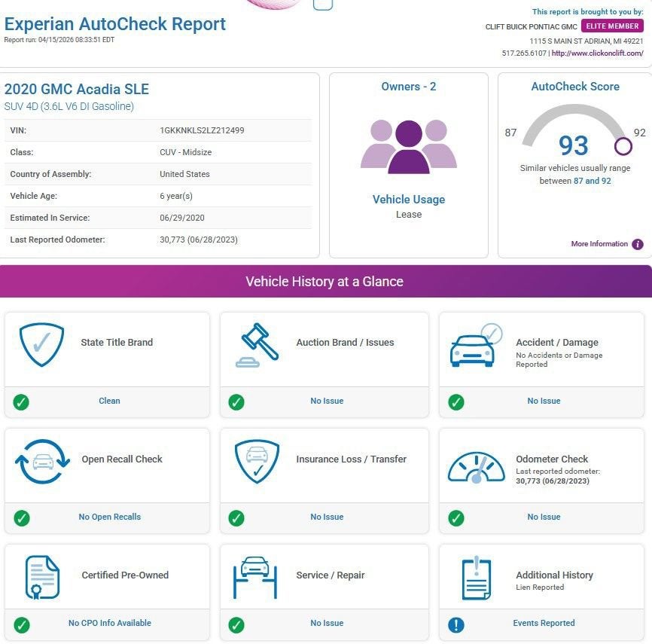
Task: Click the SUV 4D engine description subtitle
Action: [69, 106]
